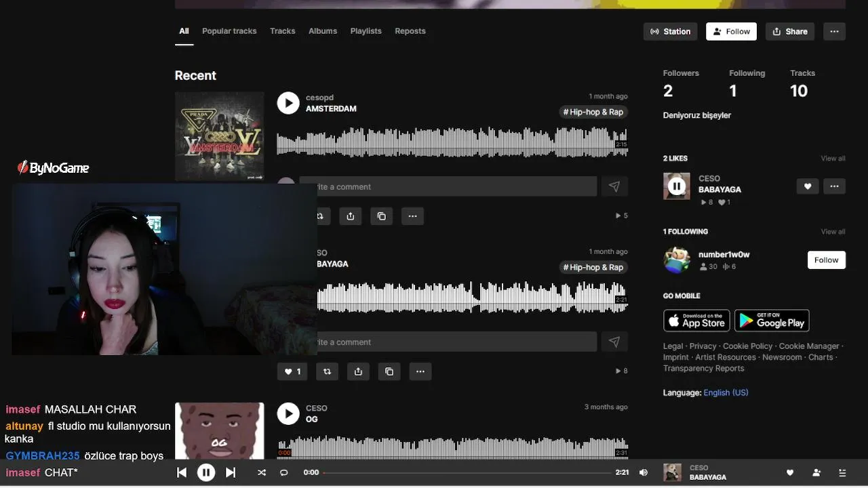
Task: Click the Hip-hop & Rap tag on BABAYAGA
Action: click(x=593, y=267)
